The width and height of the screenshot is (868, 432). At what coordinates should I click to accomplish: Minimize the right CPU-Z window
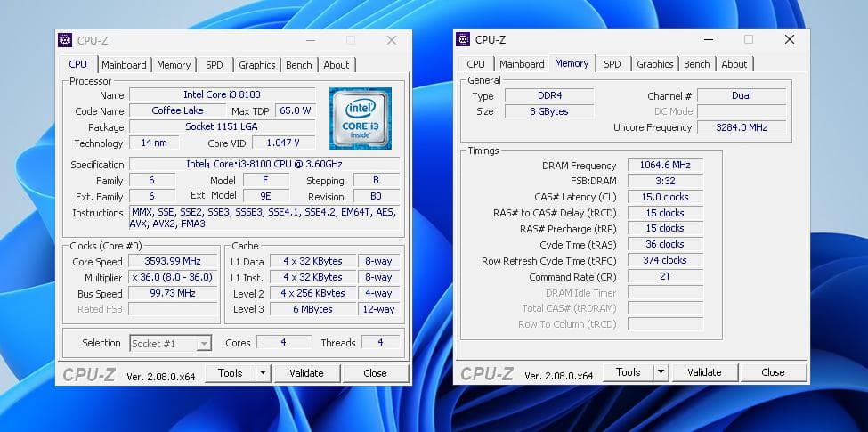(709, 39)
